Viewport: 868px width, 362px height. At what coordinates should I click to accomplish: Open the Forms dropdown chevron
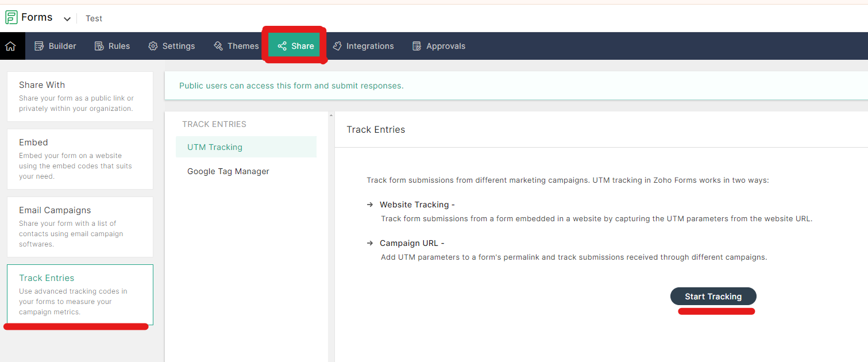67,19
